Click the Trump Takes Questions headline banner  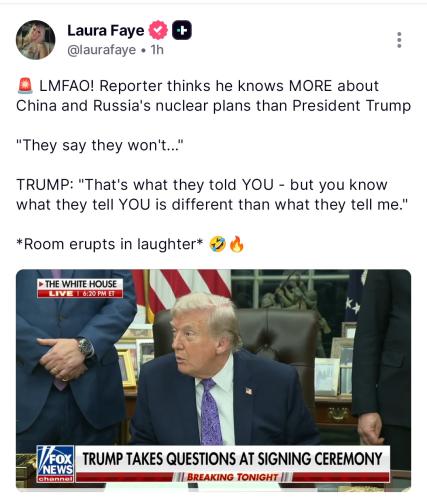coord(232,459)
